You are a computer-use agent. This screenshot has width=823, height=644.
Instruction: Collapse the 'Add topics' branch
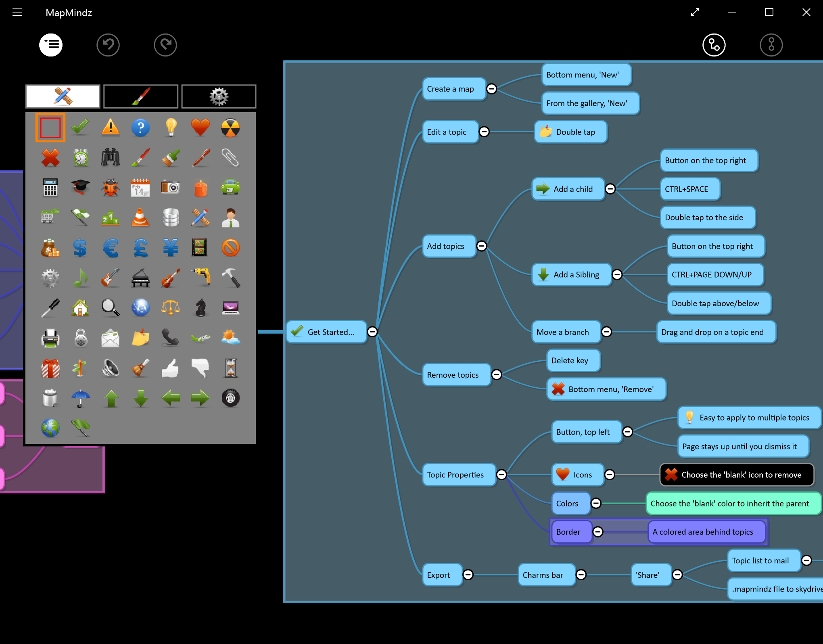point(482,246)
